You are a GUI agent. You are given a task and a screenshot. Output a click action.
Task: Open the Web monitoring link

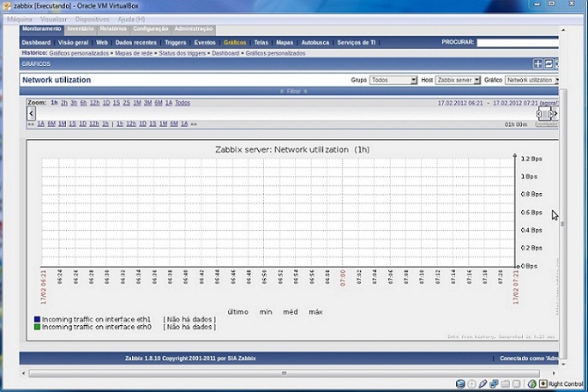pos(102,43)
